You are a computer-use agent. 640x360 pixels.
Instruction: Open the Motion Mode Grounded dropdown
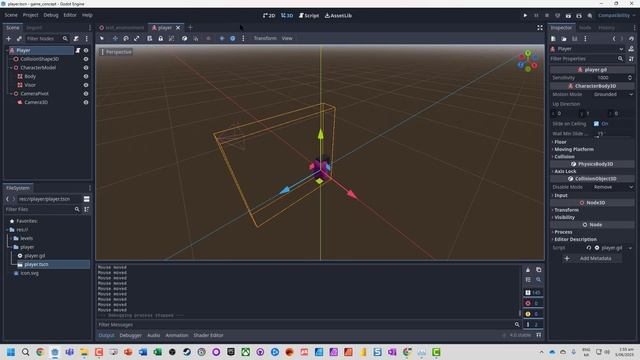(x=613, y=94)
